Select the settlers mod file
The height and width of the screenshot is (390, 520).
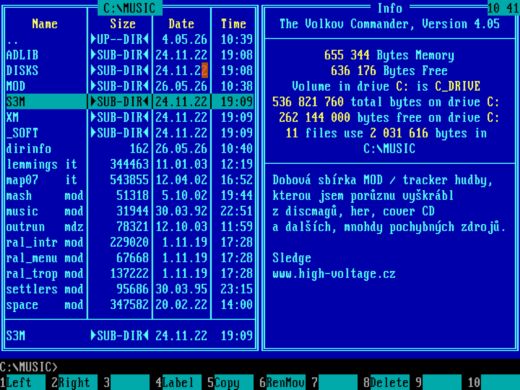(x=130, y=289)
